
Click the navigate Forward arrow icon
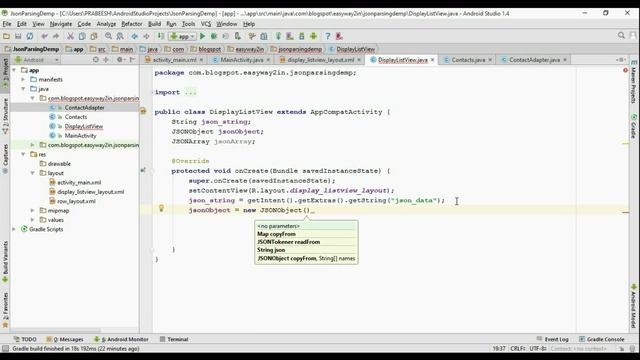coord(146,36)
